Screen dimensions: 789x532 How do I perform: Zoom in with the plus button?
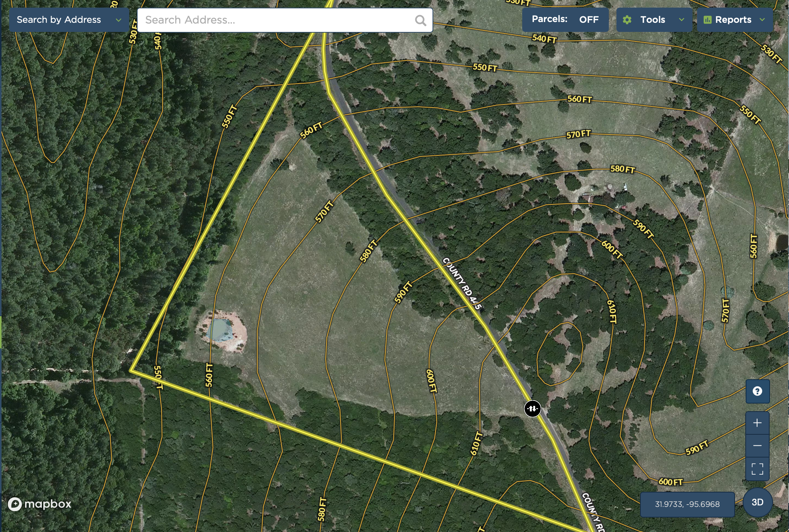point(757,423)
